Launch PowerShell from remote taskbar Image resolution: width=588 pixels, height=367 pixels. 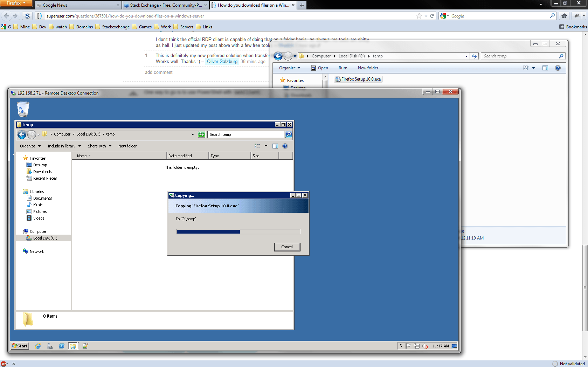tap(62, 346)
